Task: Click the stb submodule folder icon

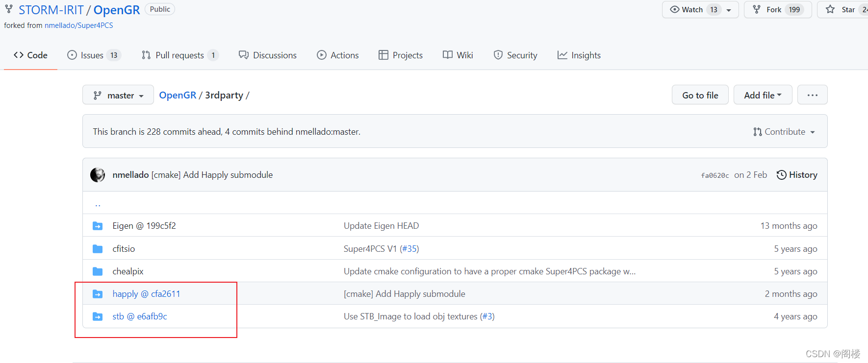Action: click(98, 316)
